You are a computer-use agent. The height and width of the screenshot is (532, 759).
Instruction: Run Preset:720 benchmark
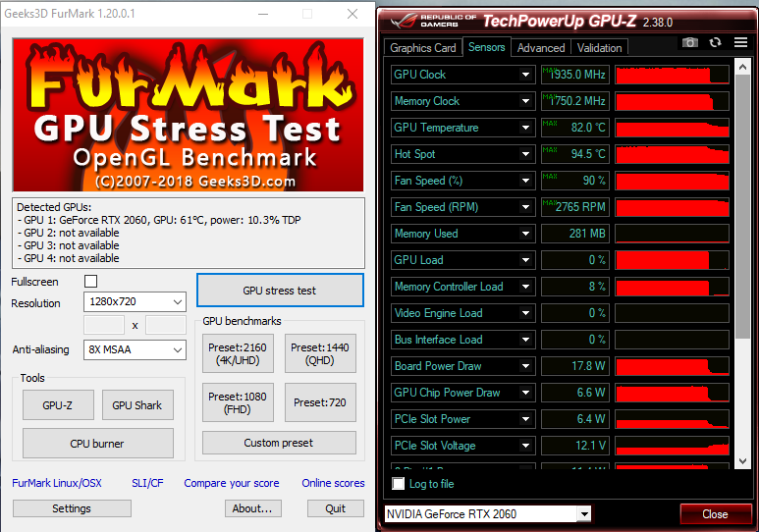(x=320, y=402)
